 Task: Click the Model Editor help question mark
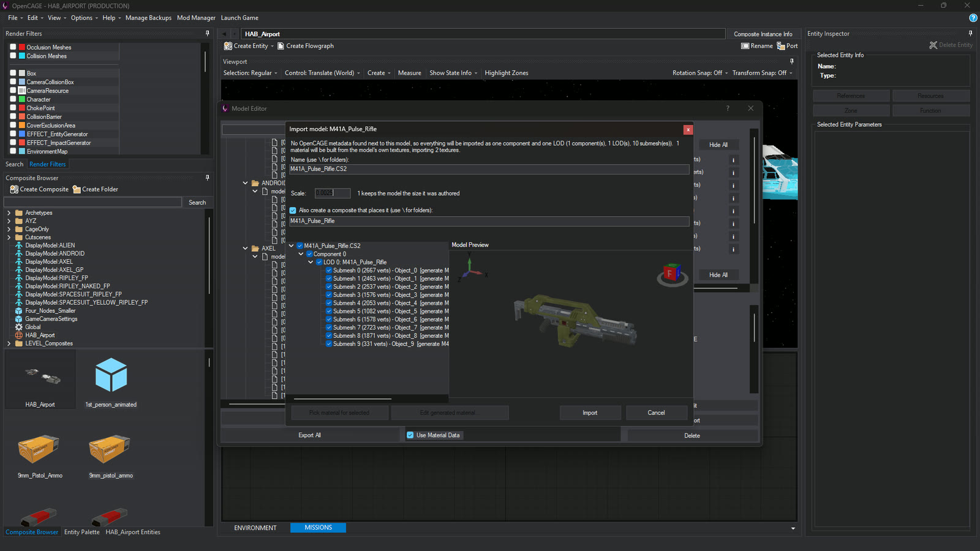pos(728,108)
